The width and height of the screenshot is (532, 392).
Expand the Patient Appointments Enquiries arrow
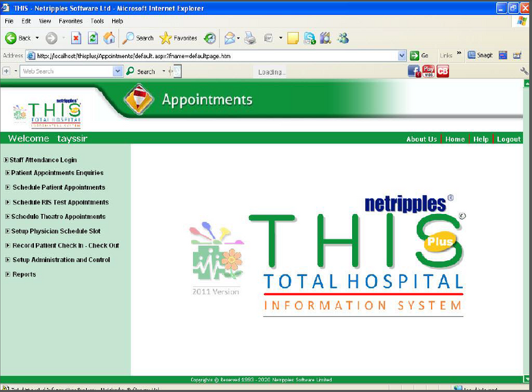point(8,173)
